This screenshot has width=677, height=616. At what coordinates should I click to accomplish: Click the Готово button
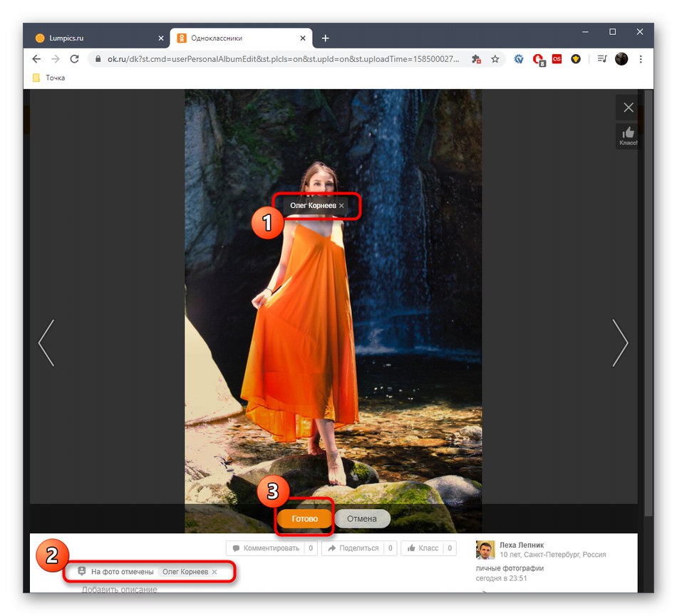[x=304, y=518]
